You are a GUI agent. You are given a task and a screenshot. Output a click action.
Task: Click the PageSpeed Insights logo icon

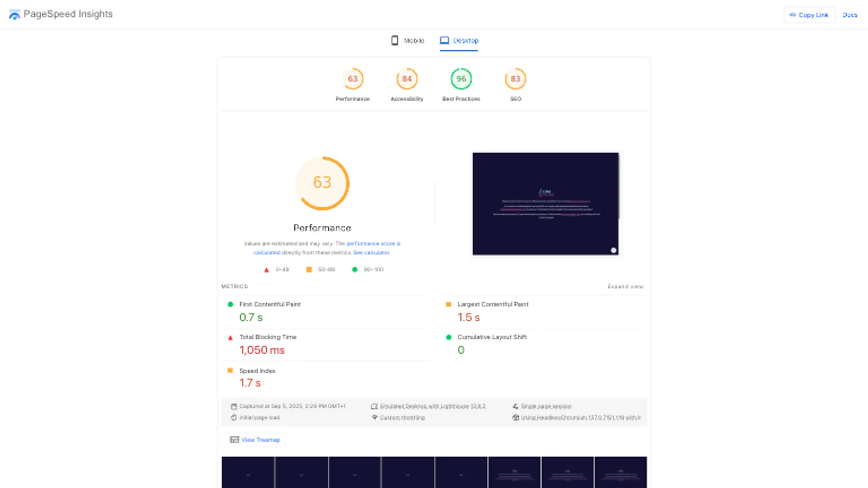15,15
